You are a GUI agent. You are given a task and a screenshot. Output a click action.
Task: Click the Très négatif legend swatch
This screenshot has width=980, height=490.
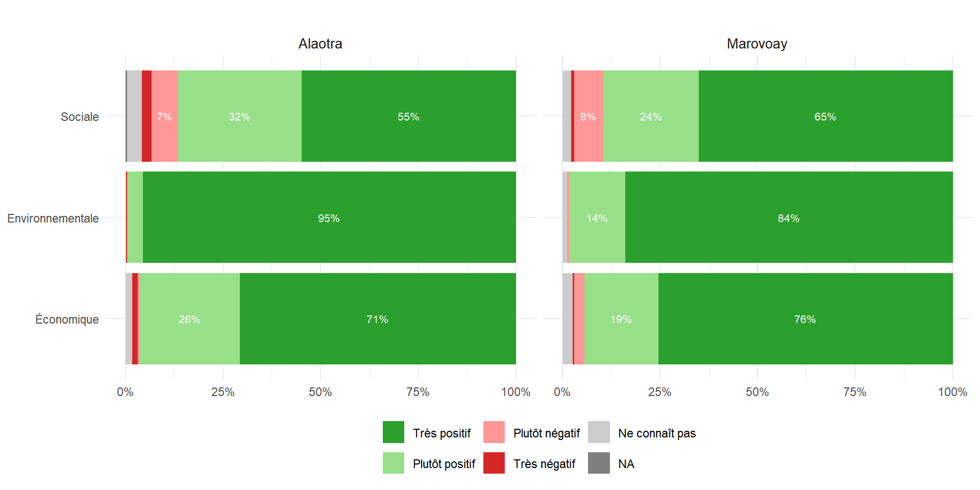pos(494,463)
